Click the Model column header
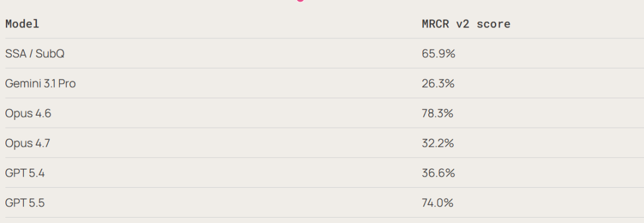This screenshot has height=223, width=644. tap(22, 24)
